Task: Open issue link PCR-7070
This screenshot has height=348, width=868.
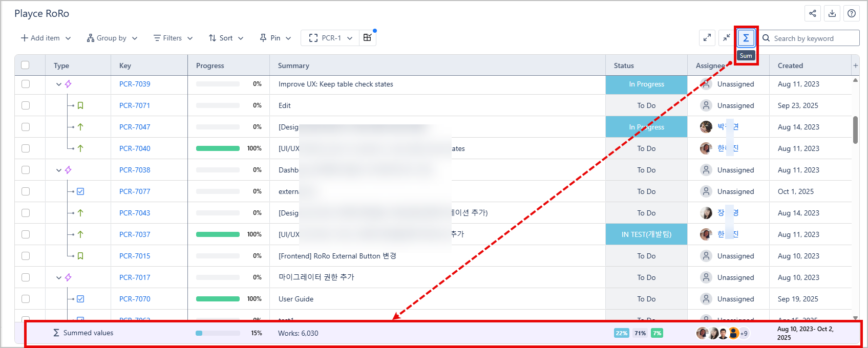Action: pos(135,299)
